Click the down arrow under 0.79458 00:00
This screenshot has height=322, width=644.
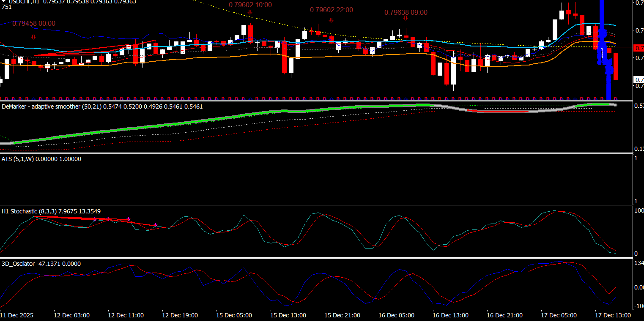[33, 37]
